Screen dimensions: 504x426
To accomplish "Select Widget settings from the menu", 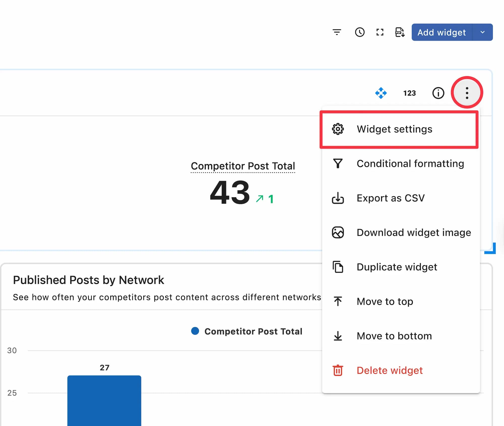I will point(394,129).
